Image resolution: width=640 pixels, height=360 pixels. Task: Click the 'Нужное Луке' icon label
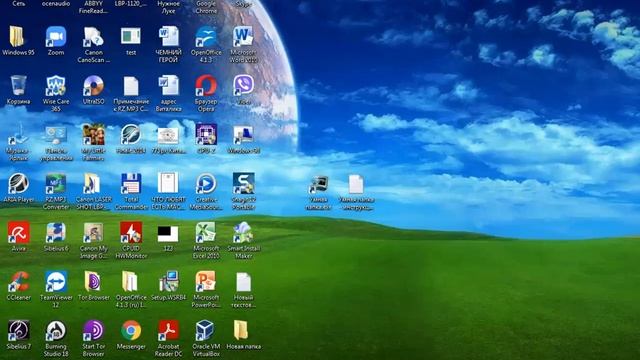click(169, 7)
